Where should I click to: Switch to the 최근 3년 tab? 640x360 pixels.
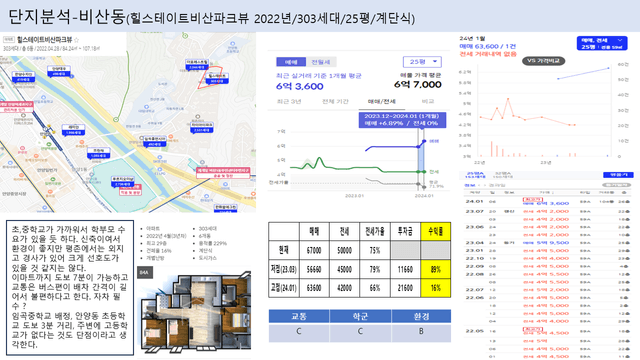pos(289,101)
